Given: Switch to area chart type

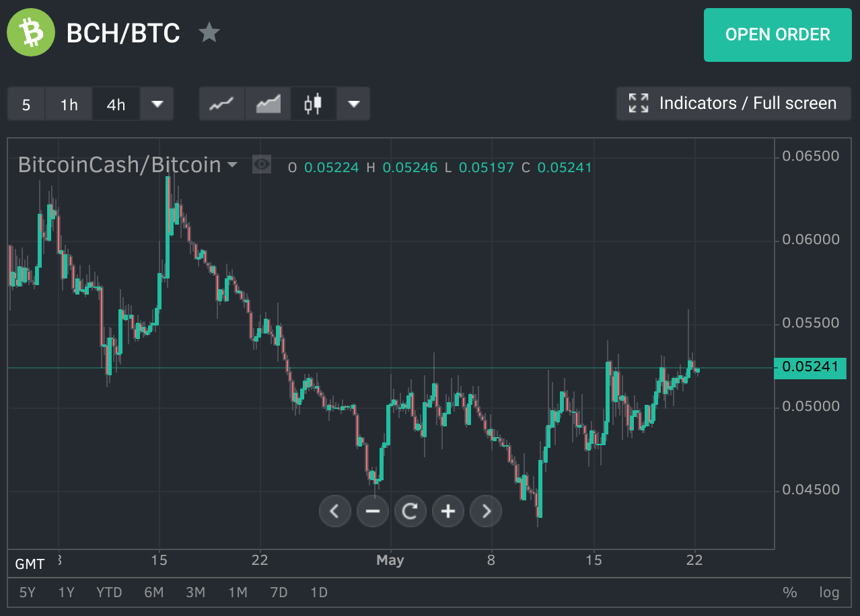Looking at the screenshot, I should tap(268, 104).
